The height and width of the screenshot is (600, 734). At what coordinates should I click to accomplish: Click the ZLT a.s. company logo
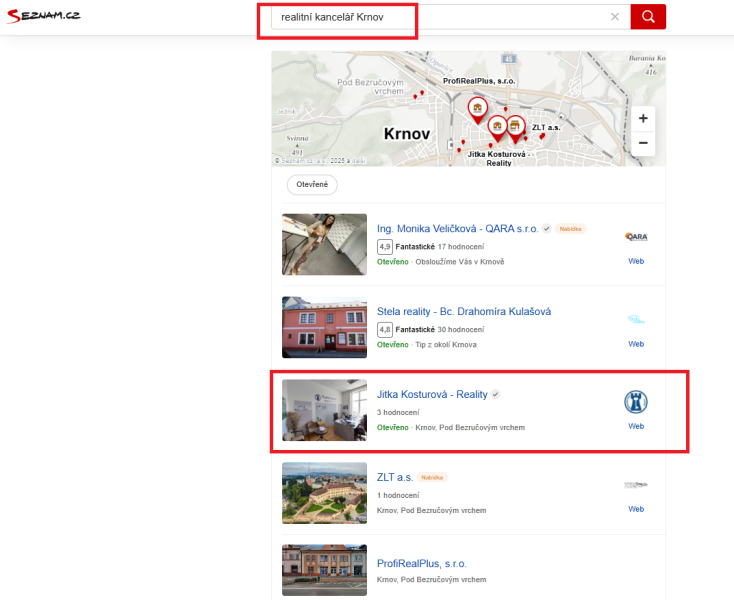coord(636,485)
